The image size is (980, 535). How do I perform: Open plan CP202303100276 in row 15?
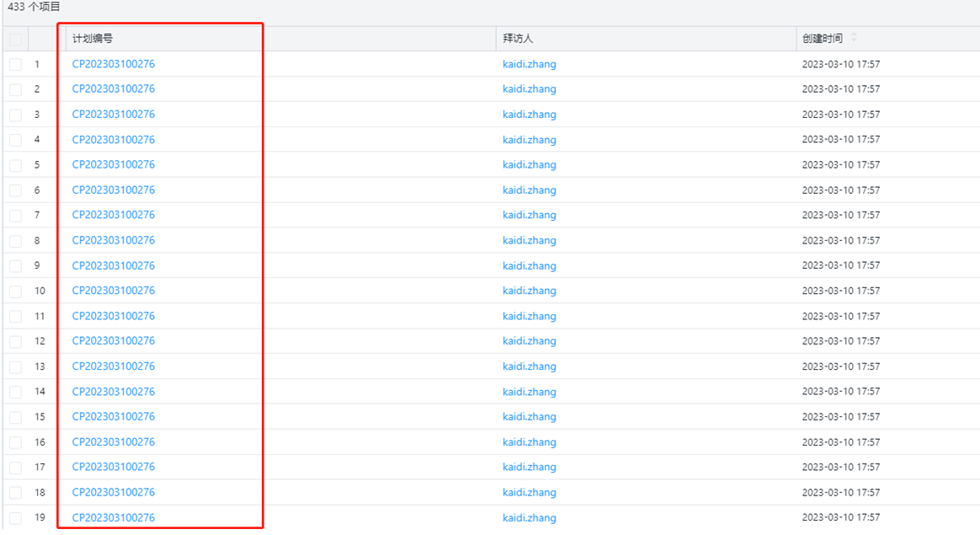[113, 417]
